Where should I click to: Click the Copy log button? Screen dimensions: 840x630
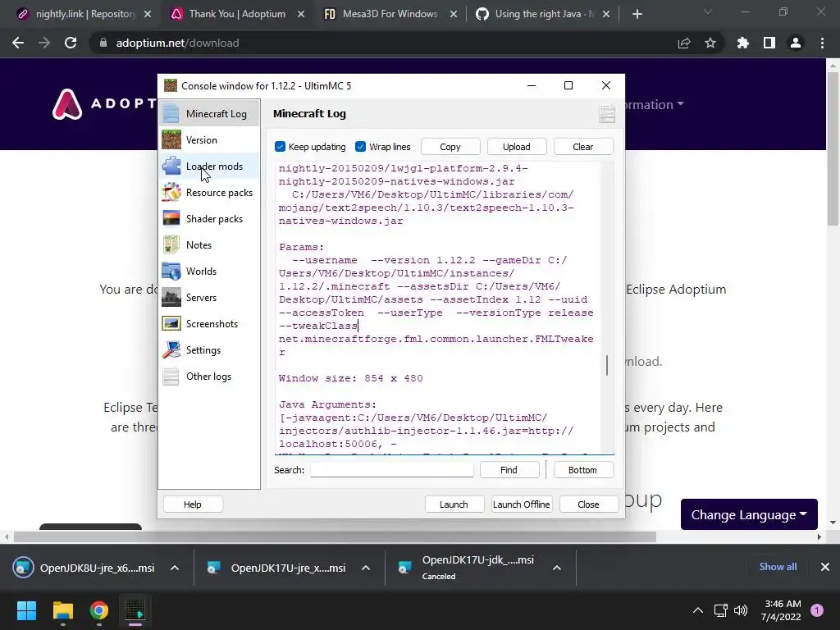[450, 147]
